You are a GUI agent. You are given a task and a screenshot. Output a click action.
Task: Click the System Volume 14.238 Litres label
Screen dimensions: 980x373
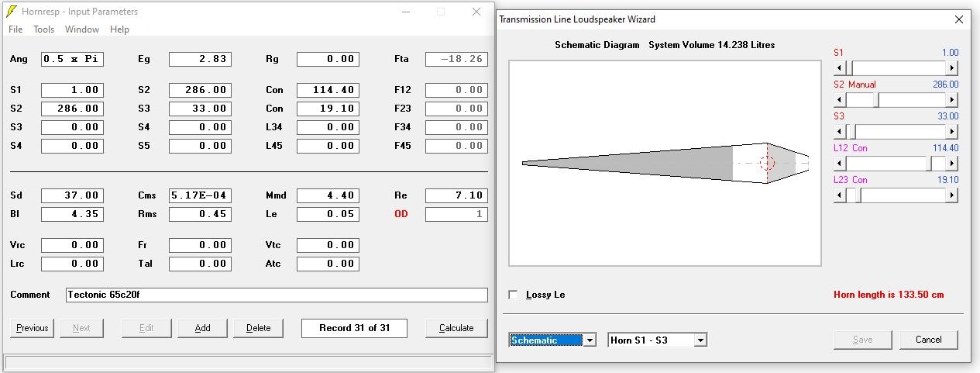pos(712,45)
